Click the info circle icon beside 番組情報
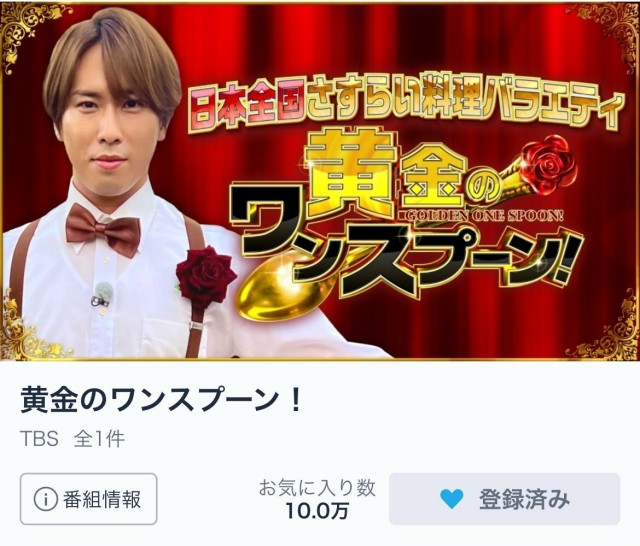The height and width of the screenshot is (546, 640). 45,499
